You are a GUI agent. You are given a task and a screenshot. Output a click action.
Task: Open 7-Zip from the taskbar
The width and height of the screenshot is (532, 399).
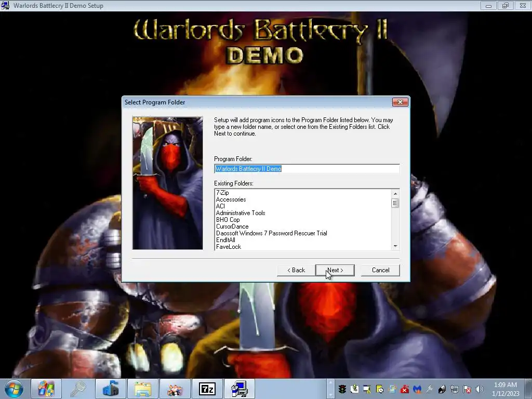[207, 389]
